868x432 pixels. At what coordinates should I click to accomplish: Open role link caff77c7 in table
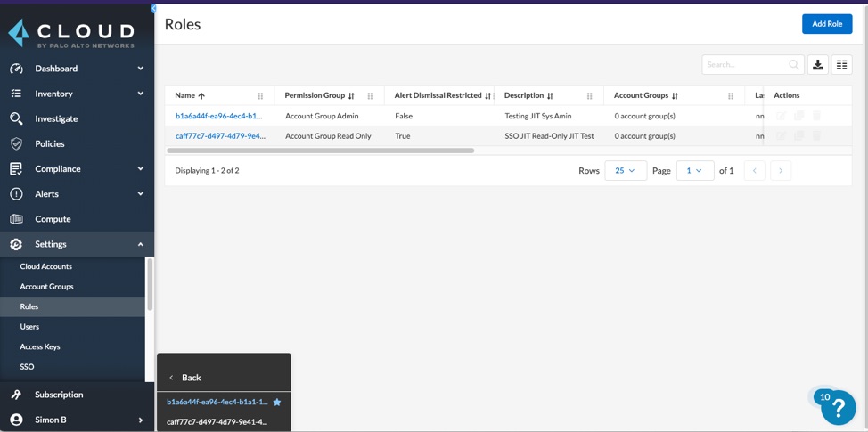(220, 136)
